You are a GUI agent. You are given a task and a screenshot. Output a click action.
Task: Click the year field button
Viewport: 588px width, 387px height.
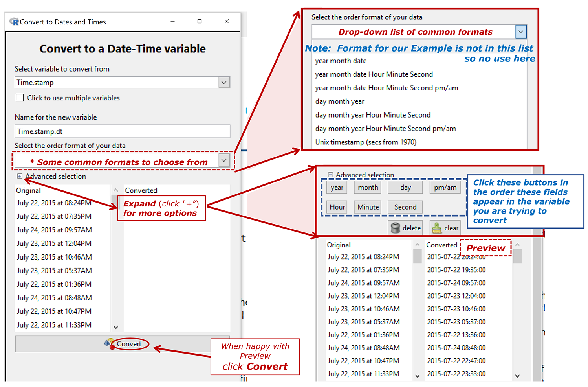[x=336, y=187]
